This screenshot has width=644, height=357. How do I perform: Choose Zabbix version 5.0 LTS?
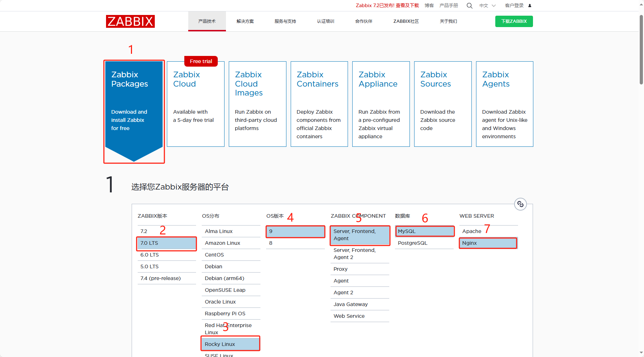(x=167, y=267)
